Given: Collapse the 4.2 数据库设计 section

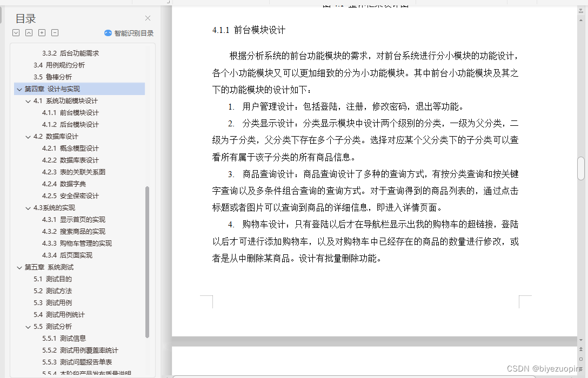Looking at the screenshot, I should tap(27, 136).
